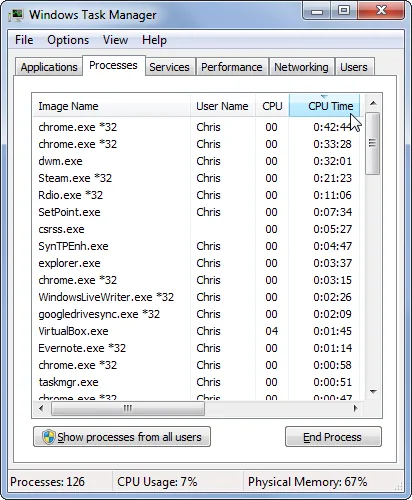Click Physical Memory: 67% status entry
412x500 pixels.
[x=307, y=482]
